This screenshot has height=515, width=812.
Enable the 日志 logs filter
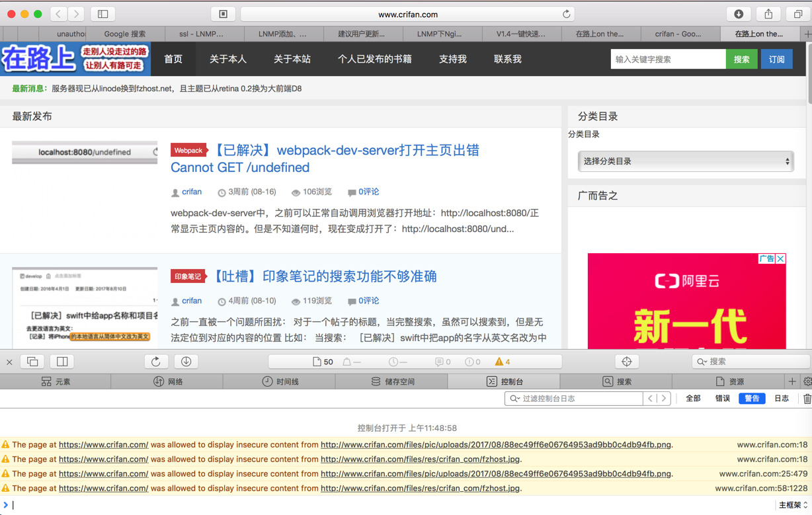coord(782,399)
